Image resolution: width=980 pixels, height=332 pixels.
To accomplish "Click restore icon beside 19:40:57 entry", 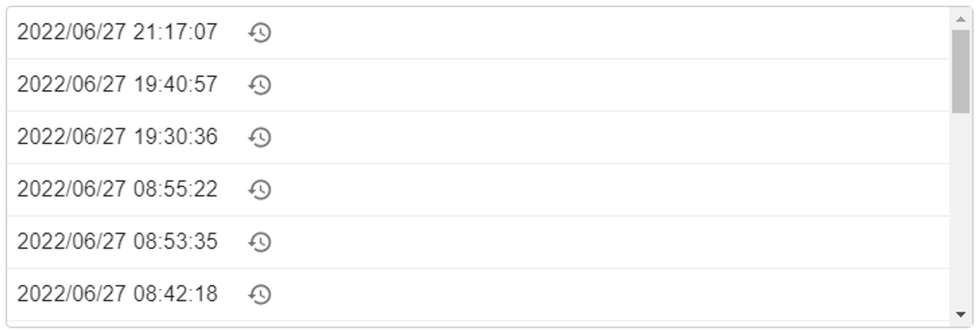I will [259, 85].
